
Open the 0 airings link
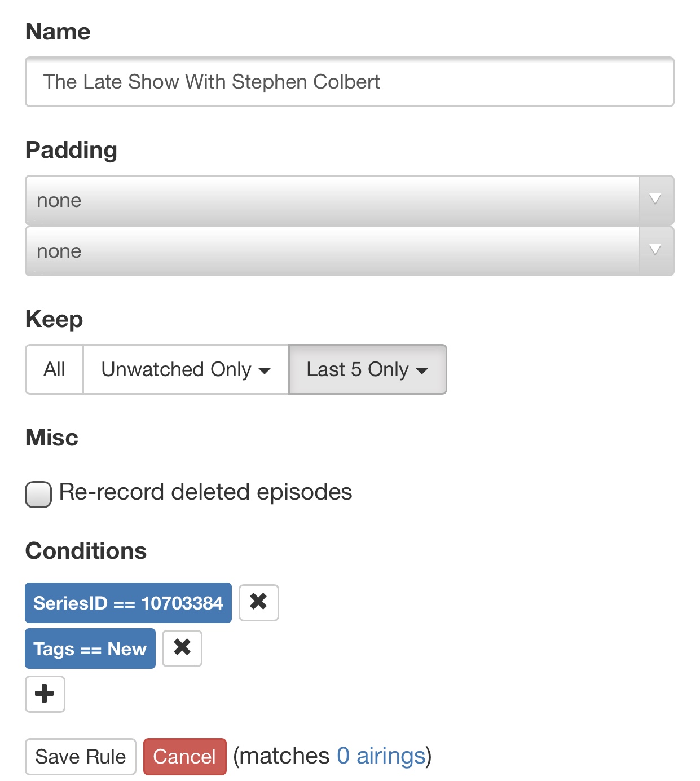click(381, 756)
